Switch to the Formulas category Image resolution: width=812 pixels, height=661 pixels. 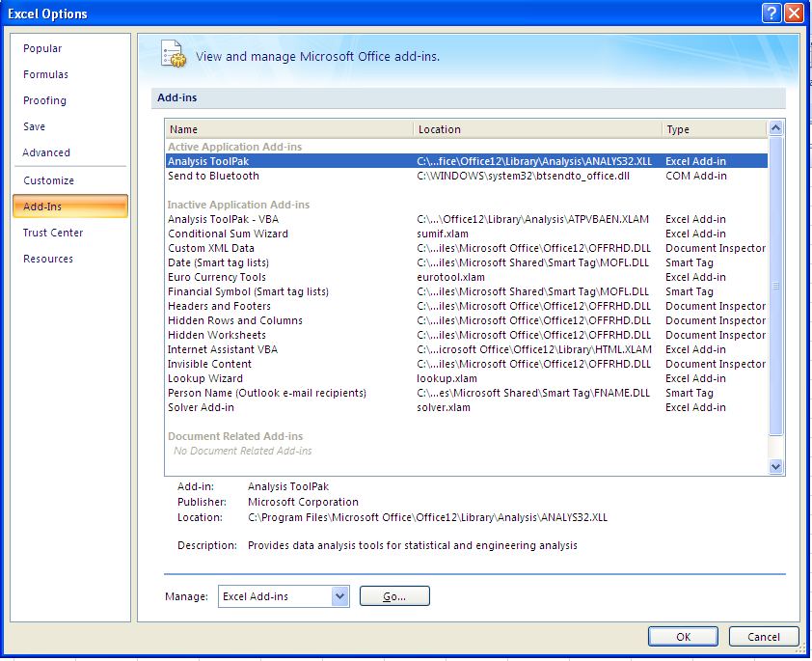(x=45, y=74)
